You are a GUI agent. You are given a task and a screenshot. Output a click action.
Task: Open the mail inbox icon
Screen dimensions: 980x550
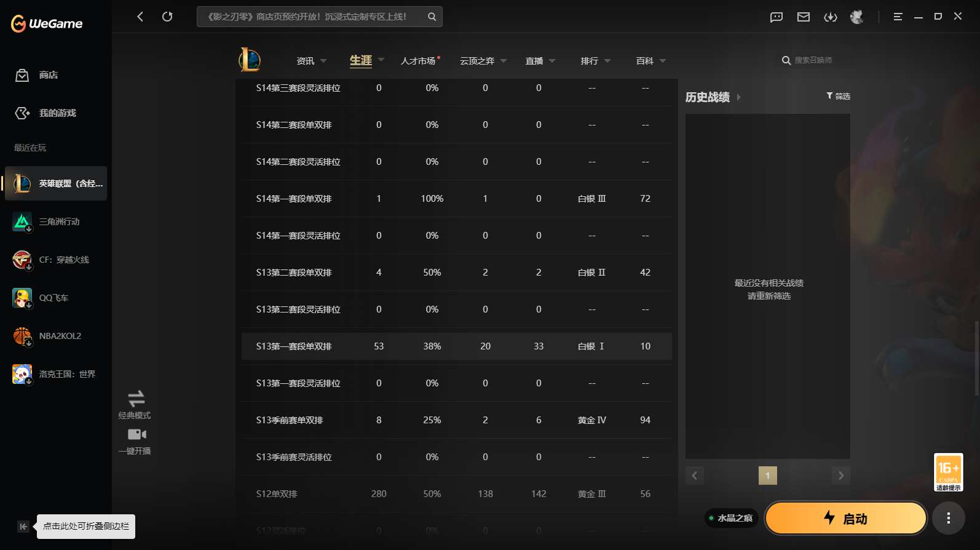pos(804,17)
